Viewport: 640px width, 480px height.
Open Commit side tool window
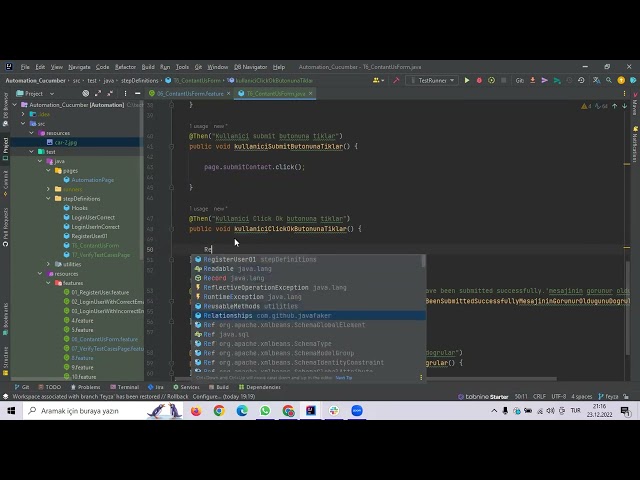coord(5,183)
